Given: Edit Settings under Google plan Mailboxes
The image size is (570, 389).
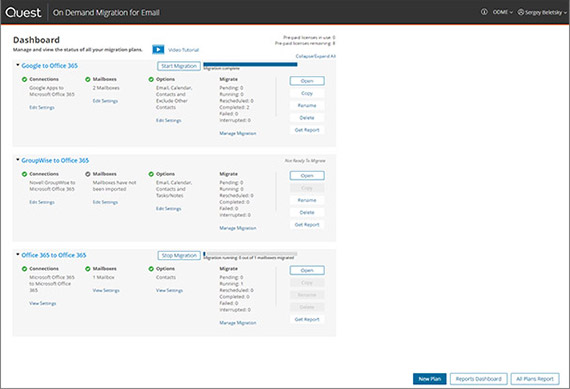Looking at the screenshot, I should pyautogui.click(x=105, y=101).
